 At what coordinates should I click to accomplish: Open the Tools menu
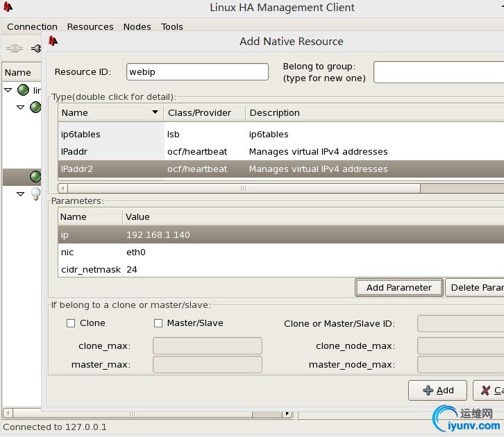172,26
